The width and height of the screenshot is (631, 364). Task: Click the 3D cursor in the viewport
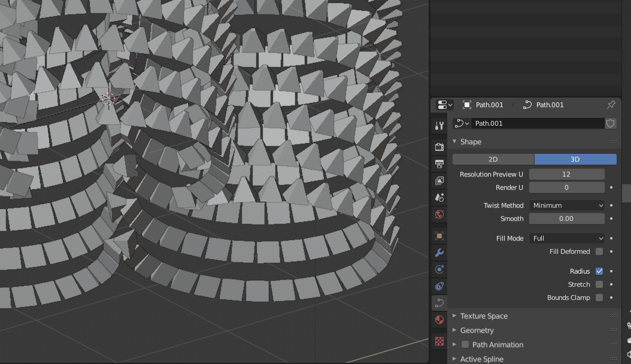108,99
